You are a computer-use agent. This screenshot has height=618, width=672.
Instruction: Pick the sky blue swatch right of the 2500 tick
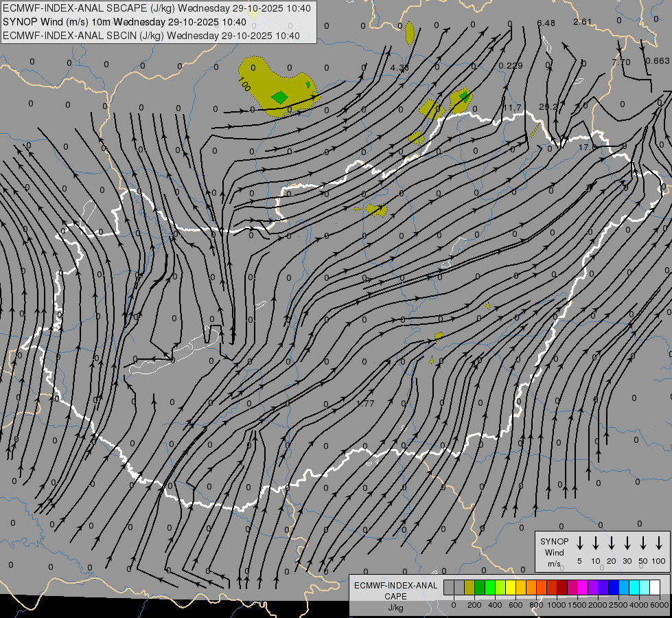[623, 587]
